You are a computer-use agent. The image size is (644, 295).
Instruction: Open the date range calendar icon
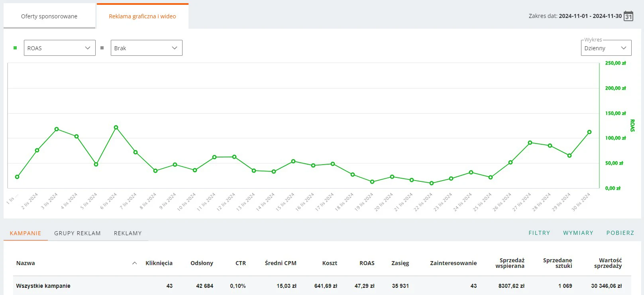click(628, 16)
